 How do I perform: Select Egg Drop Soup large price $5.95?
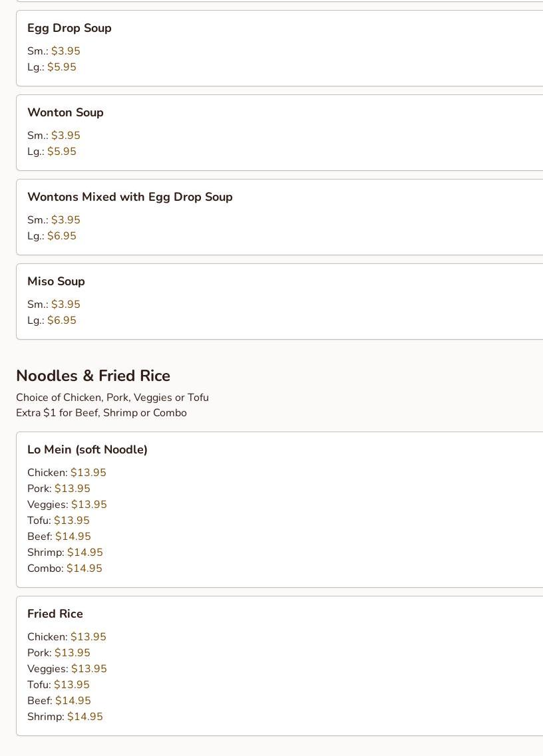point(61,67)
